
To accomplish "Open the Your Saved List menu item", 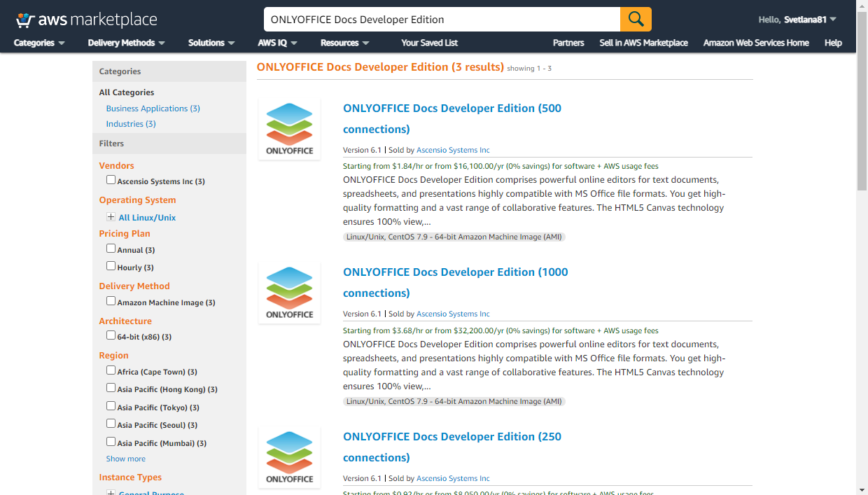I will click(429, 43).
